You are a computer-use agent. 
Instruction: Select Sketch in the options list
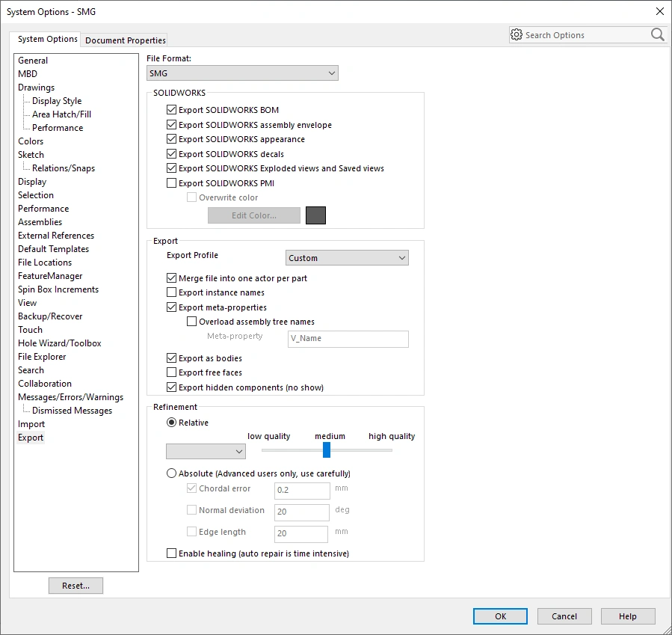(31, 155)
